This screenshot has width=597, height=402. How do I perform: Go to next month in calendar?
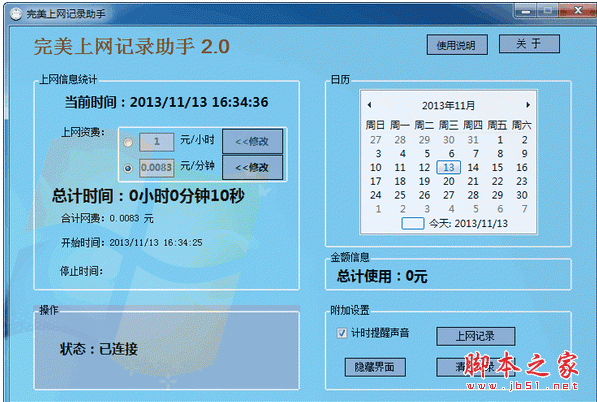(528, 105)
